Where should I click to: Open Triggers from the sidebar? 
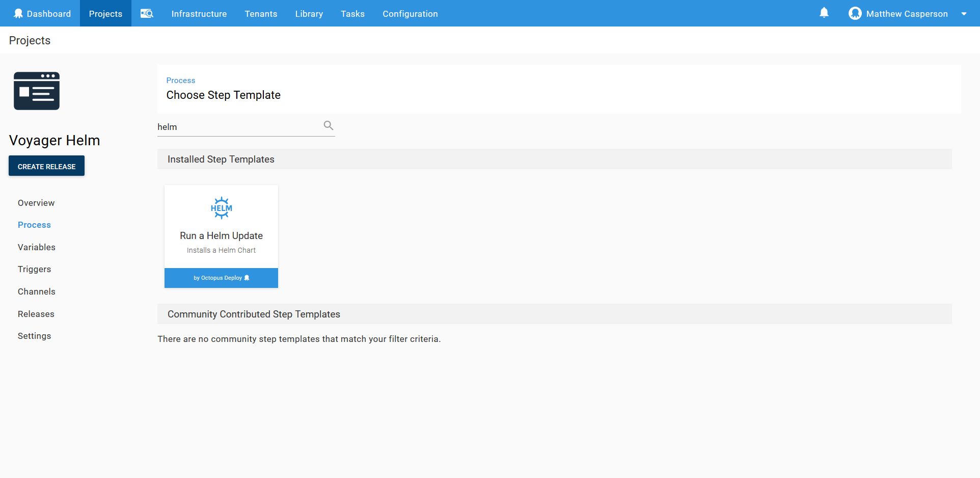click(34, 269)
